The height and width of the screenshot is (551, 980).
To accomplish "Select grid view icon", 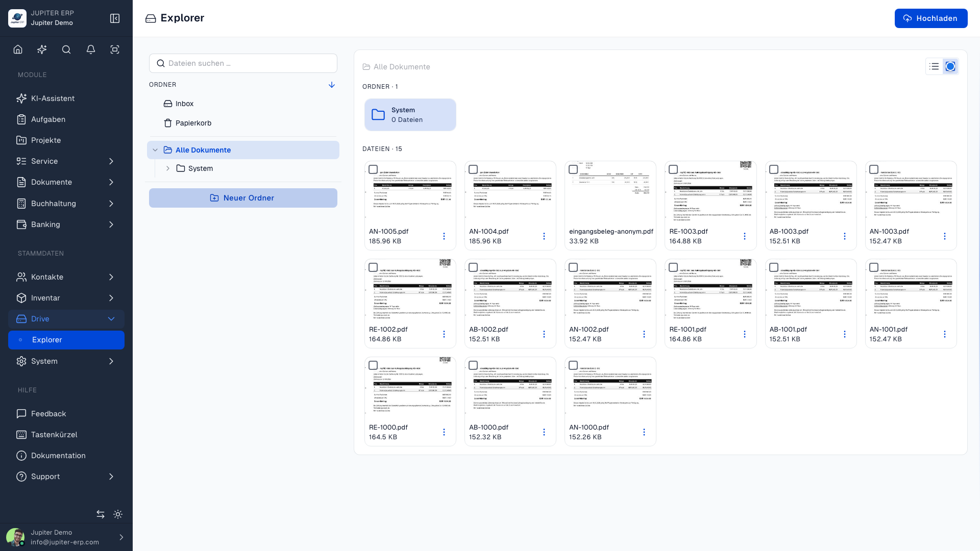I will point(950,66).
